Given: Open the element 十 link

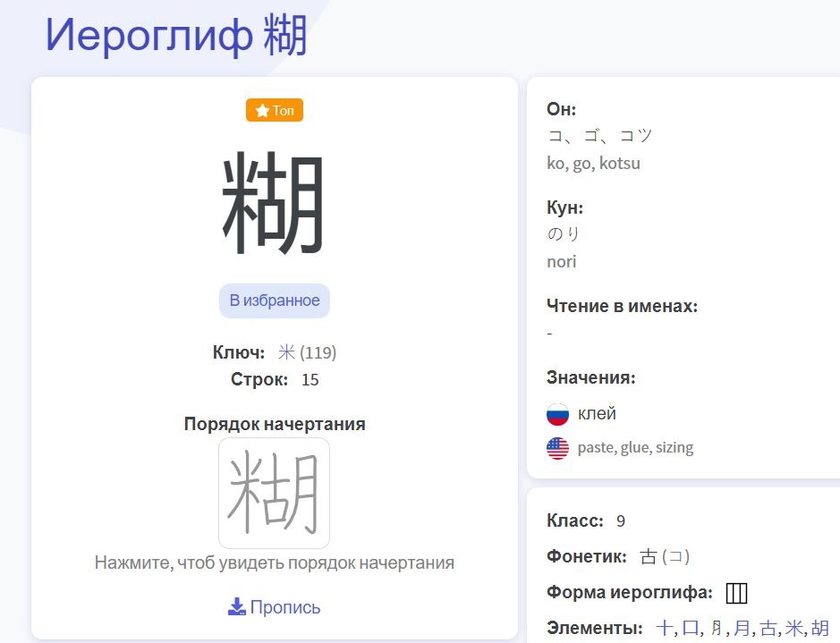Looking at the screenshot, I should 664,628.
